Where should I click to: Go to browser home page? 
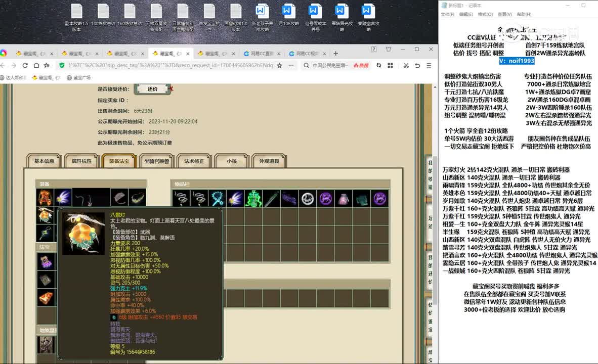[x=36, y=65]
